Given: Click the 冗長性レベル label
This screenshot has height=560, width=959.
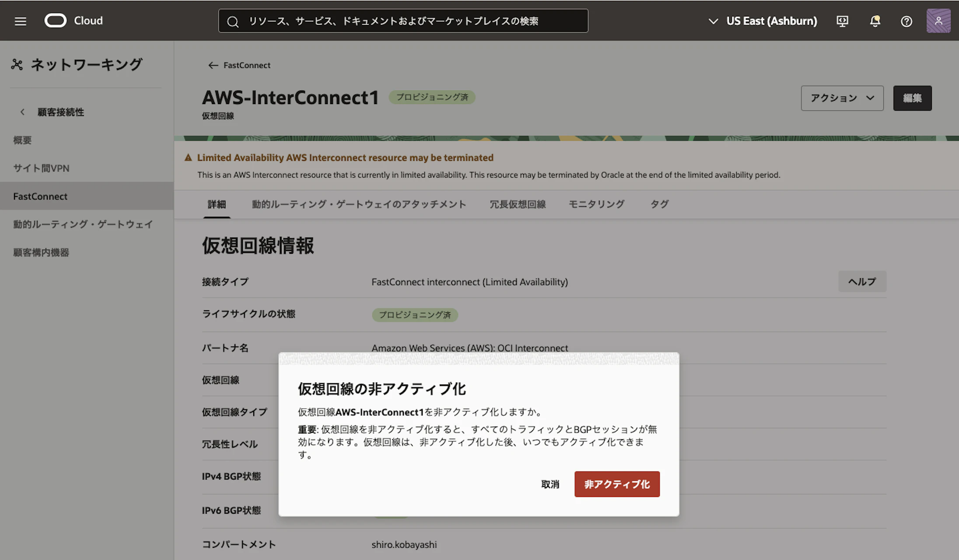Looking at the screenshot, I should click(x=230, y=444).
